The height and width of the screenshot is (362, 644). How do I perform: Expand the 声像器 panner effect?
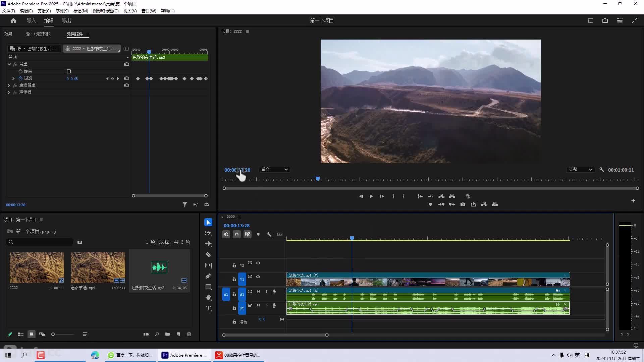click(9, 92)
